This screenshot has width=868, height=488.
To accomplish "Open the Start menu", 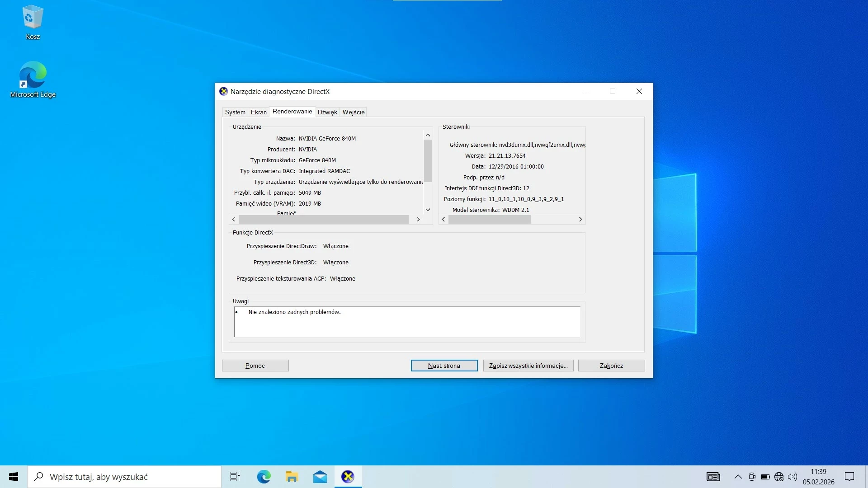I will coord(13,477).
